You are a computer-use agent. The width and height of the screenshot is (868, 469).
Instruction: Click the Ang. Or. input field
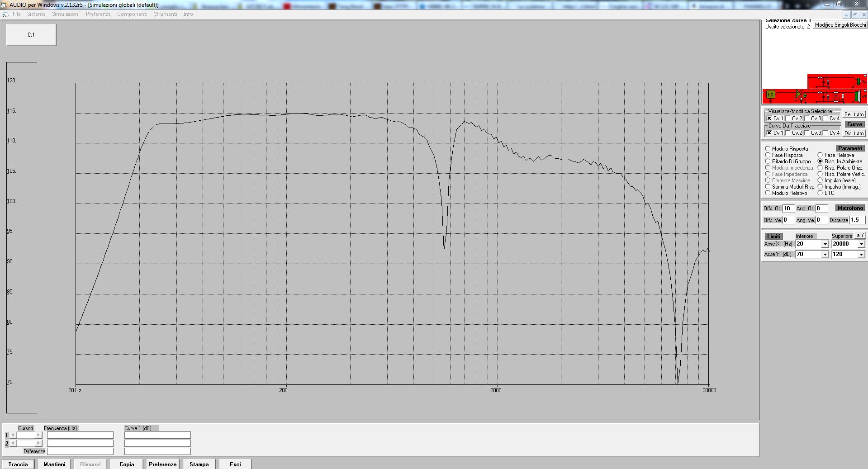(x=821, y=208)
